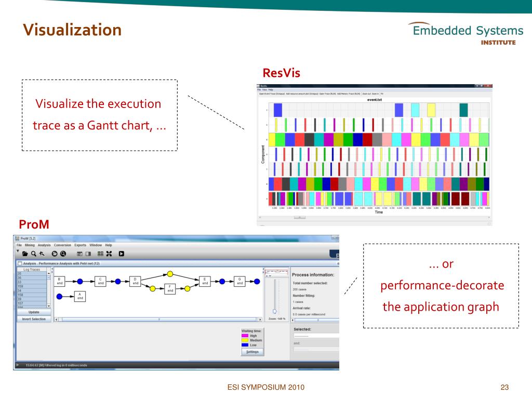Click the magenta High waiting time swatch
The image size is (532, 399).
coord(245,336)
